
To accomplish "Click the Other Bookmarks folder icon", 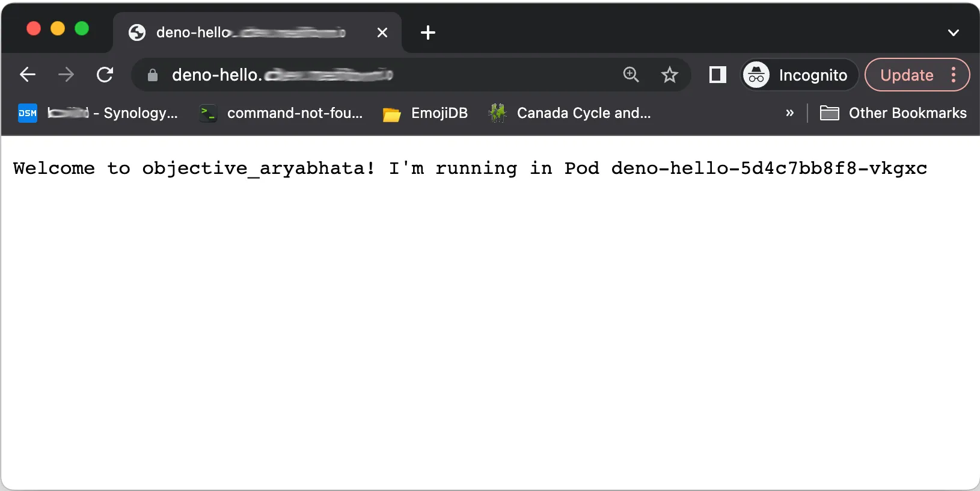I will pyautogui.click(x=830, y=113).
